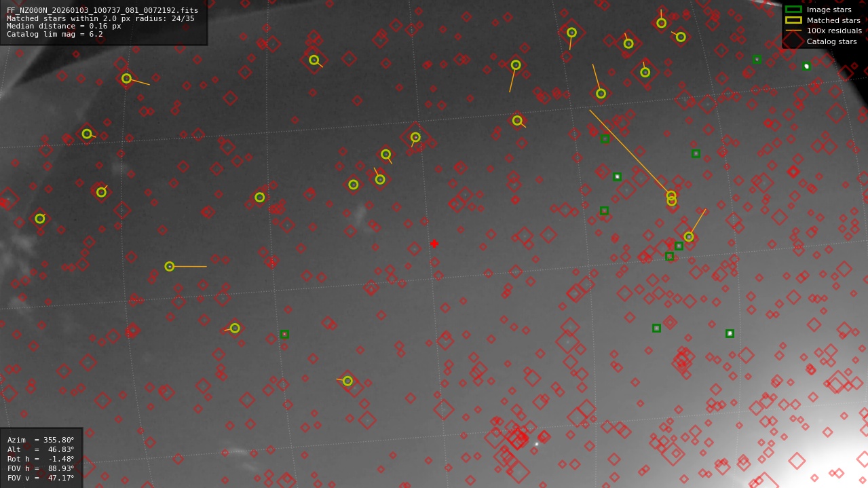Click the red crosshair marking the field center
The width and height of the screenshot is (868, 488).
tap(434, 242)
